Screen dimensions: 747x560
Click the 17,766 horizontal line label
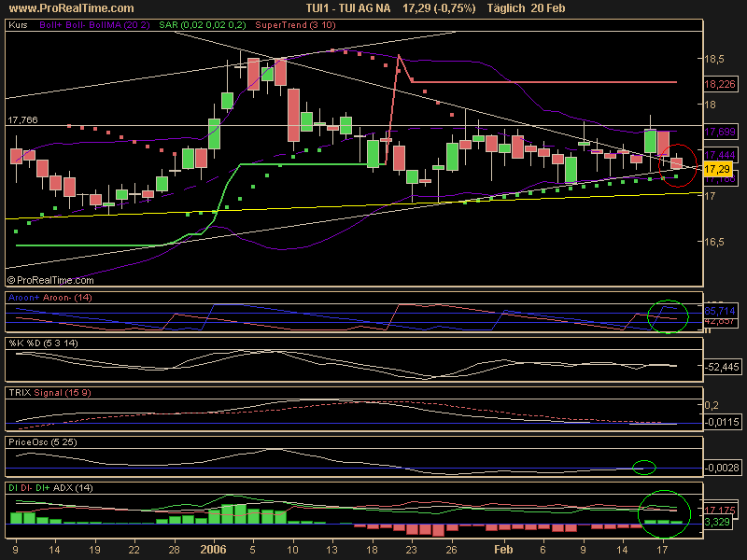click(x=22, y=120)
